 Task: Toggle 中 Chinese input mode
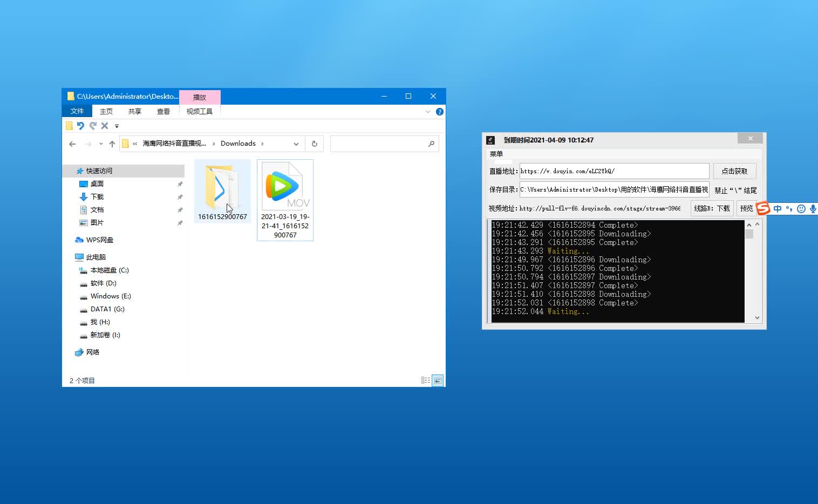(x=778, y=208)
